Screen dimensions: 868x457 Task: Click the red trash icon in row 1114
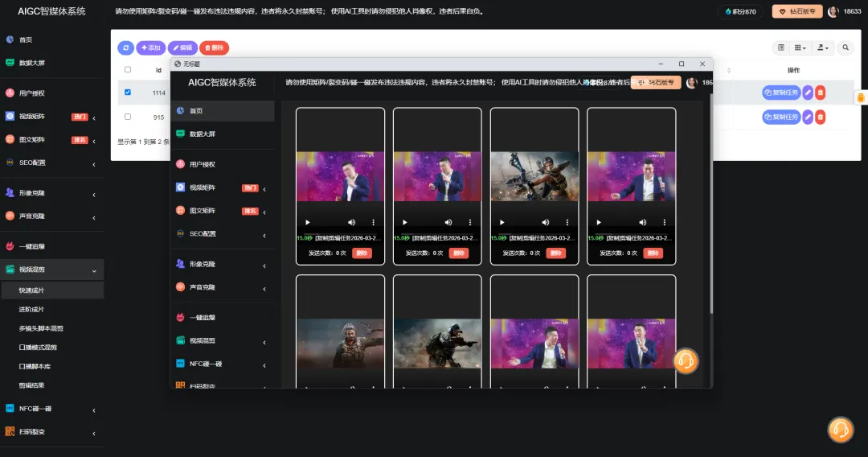click(821, 93)
